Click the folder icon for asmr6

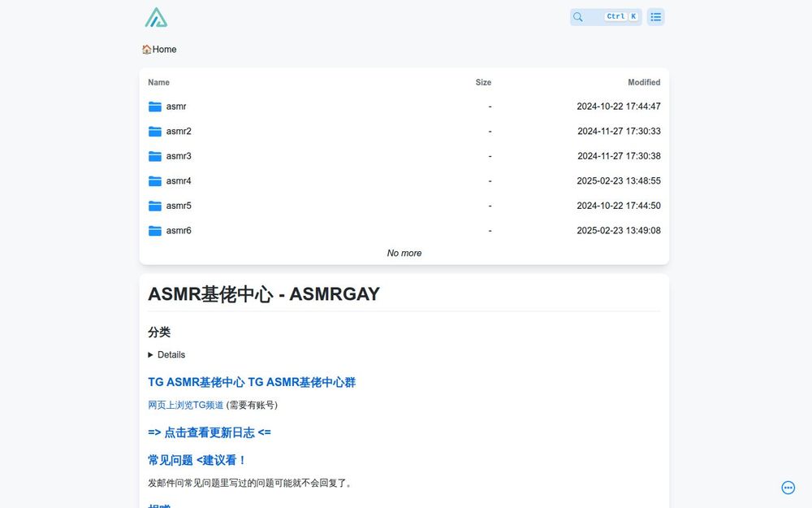click(x=155, y=231)
